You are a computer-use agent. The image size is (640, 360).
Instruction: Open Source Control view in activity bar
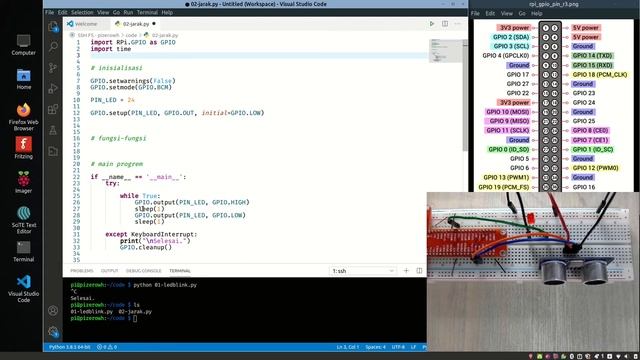point(53,68)
